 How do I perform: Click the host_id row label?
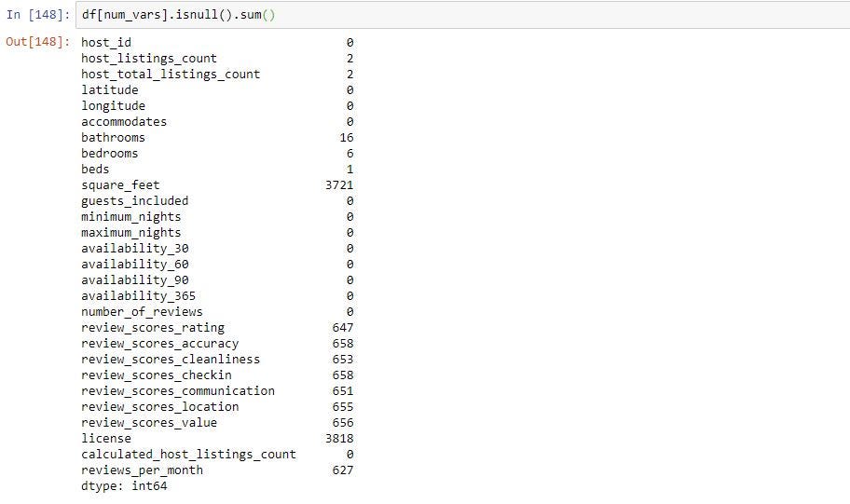click(x=106, y=43)
